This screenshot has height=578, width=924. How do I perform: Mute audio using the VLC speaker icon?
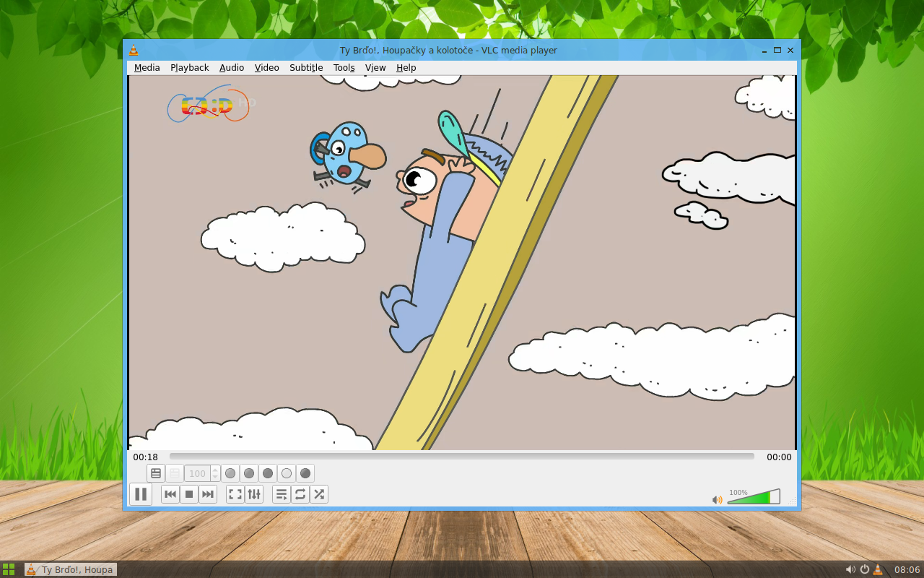tap(717, 499)
